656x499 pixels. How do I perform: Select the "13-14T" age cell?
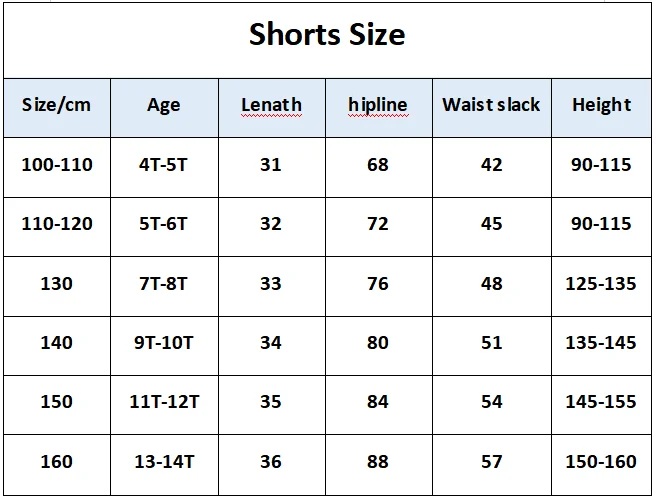(x=163, y=462)
